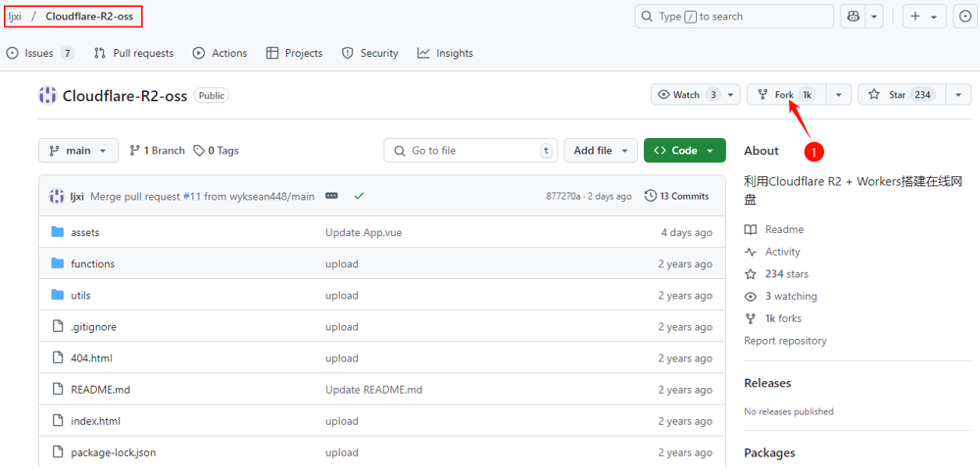Viewport: 980px width, 473px height.
Task: Click the commit status green checkmark
Action: click(359, 196)
